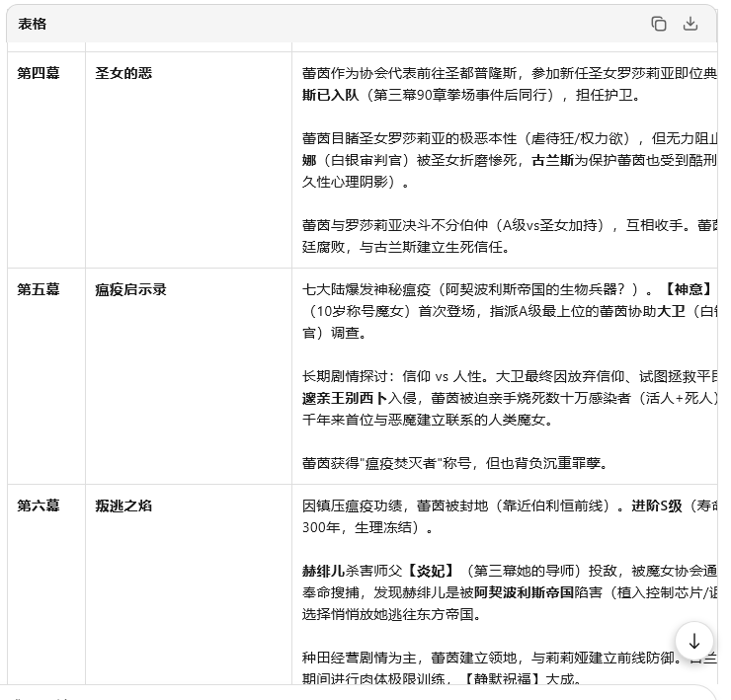Image resolution: width=731 pixels, height=700 pixels.
Task: Click the text 【静默祝福】大成
Action: coord(521,678)
